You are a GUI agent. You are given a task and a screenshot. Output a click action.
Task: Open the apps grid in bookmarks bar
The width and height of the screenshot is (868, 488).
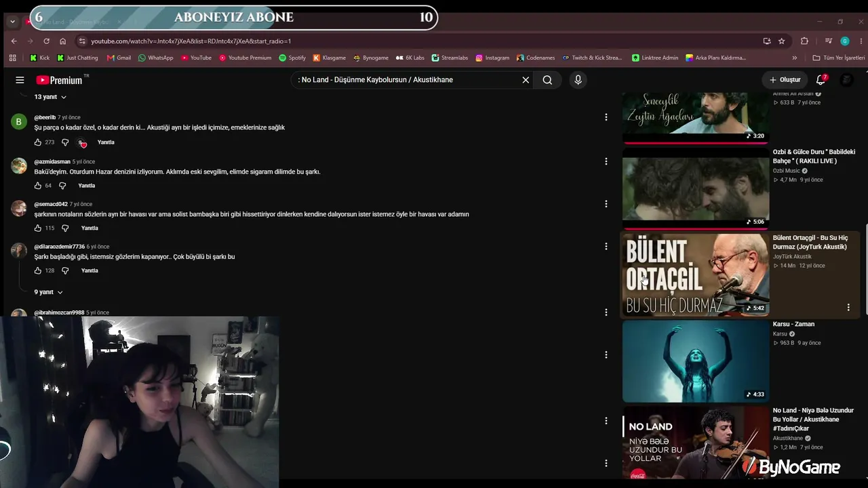coord(12,58)
